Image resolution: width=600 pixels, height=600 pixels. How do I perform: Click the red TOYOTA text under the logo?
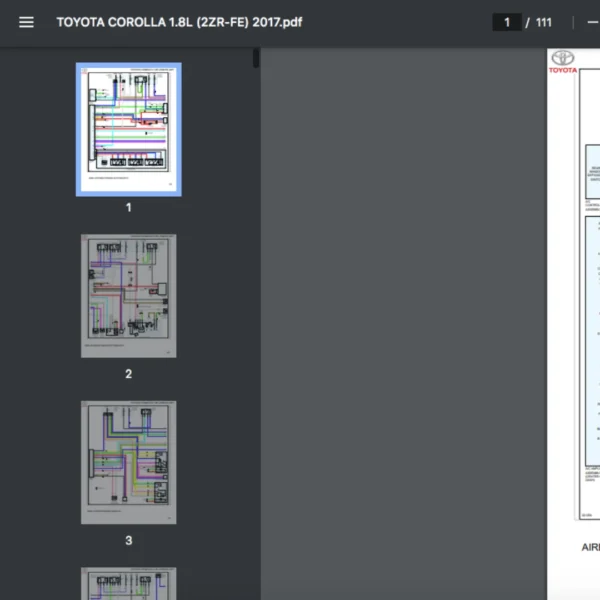coord(564,70)
